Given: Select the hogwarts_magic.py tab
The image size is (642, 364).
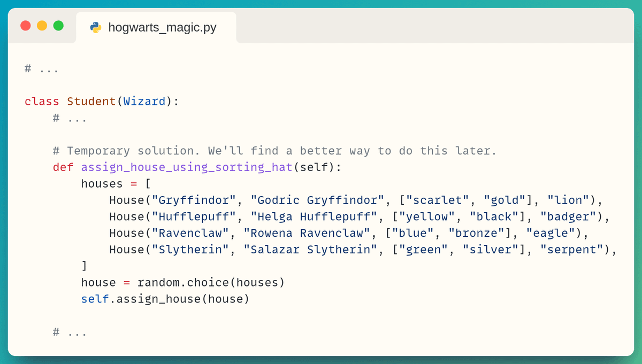Looking at the screenshot, I should click(x=156, y=27).
